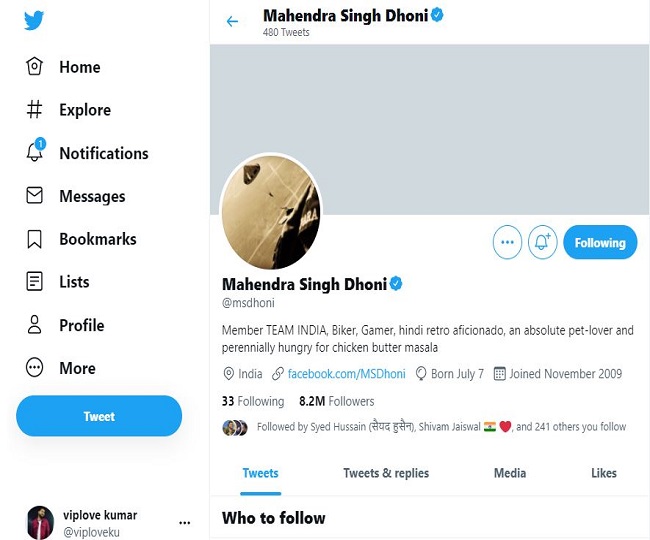650x540 pixels.
Task: Open Lists icon in sidebar
Action: pos(34,282)
